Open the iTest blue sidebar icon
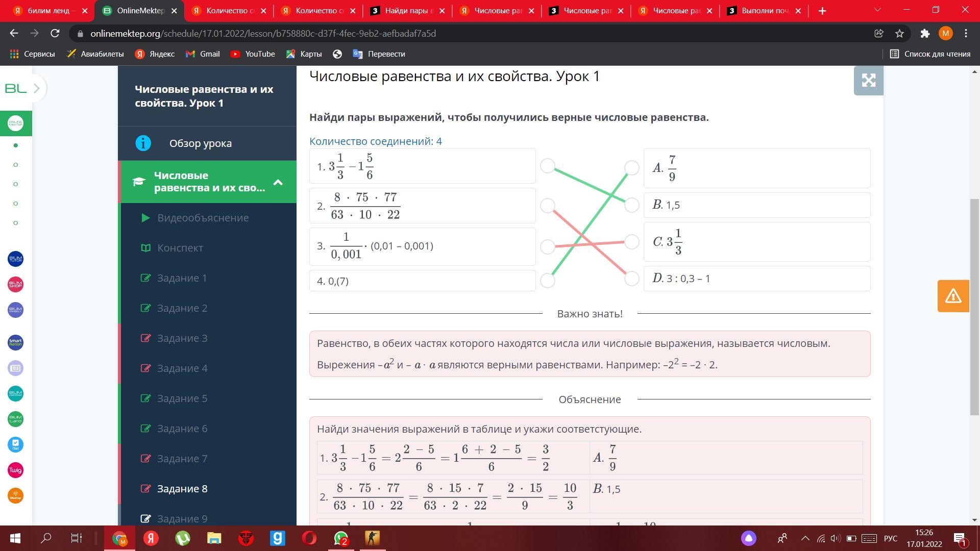This screenshot has width=980, height=551. pos(15,444)
